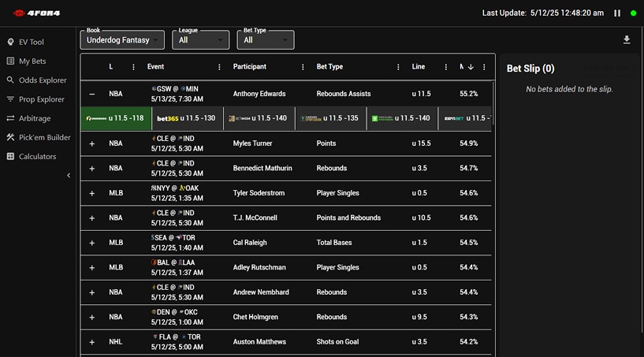Image resolution: width=644 pixels, height=357 pixels.
Task: Open Calculators page
Action: pos(32,157)
